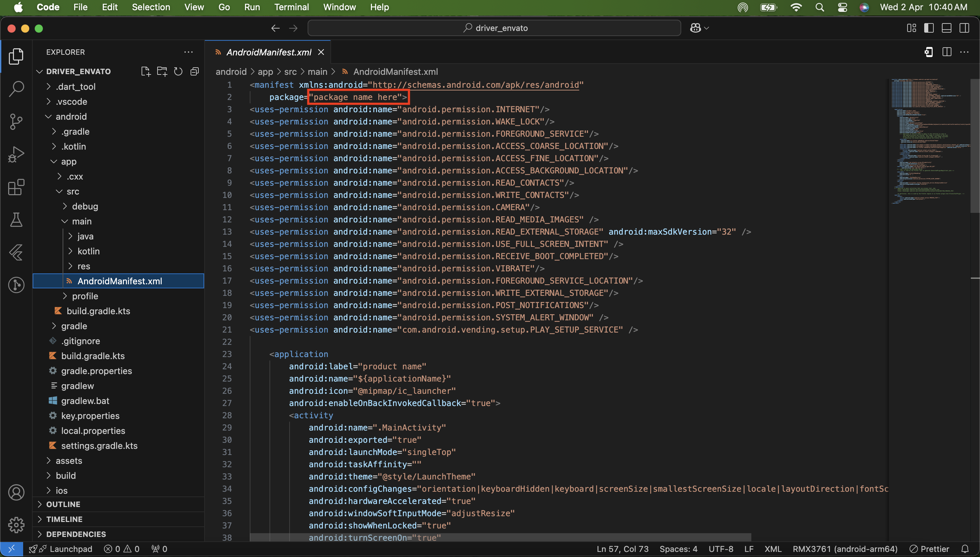Collapse the android folder
The height and width of the screenshot is (557, 980).
[x=71, y=116]
